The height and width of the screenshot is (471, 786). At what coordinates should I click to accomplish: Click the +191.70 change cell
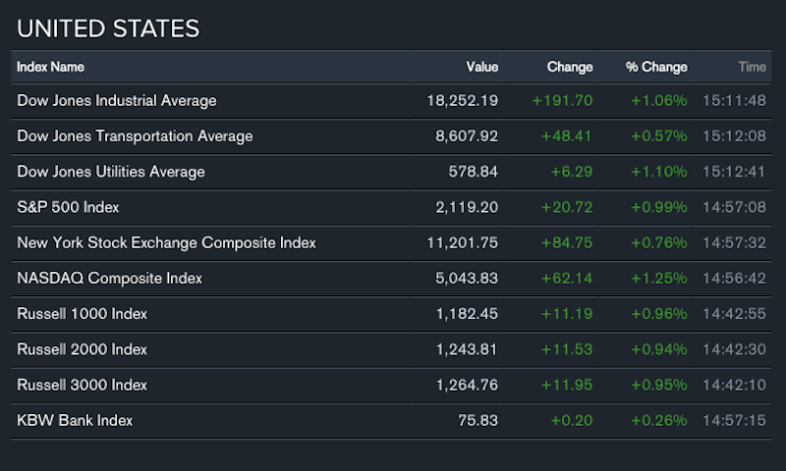coord(562,101)
